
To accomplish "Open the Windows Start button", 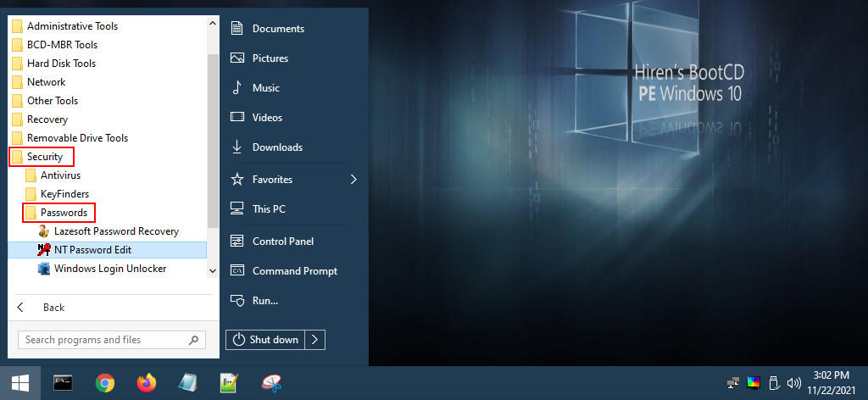I will pos(20,383).
